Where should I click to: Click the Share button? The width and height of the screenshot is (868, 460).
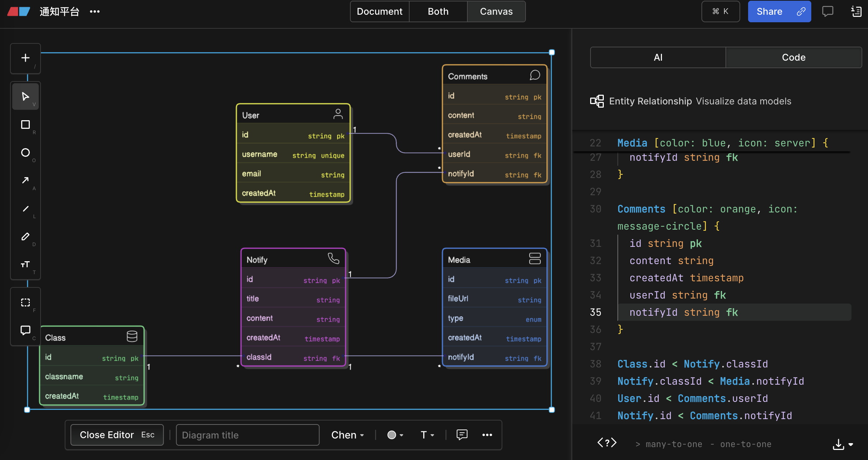pos(779,11)
